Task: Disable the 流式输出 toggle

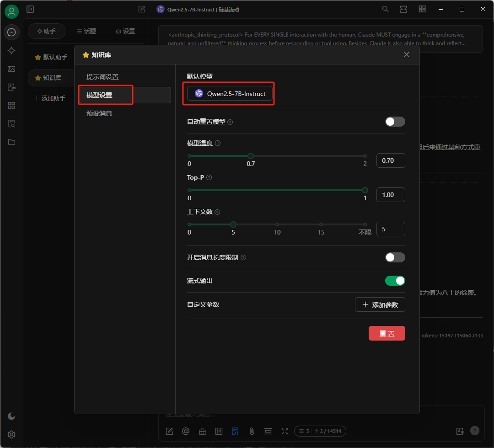Action: (395, 281)
